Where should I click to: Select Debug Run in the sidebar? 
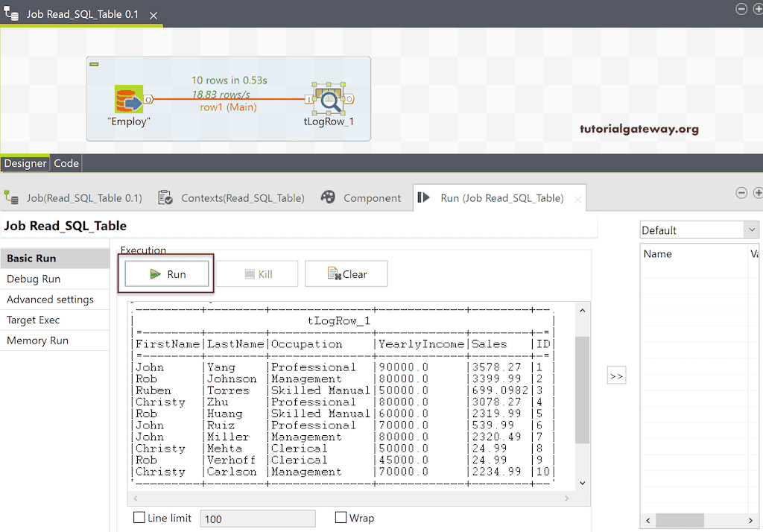(55, 279)
